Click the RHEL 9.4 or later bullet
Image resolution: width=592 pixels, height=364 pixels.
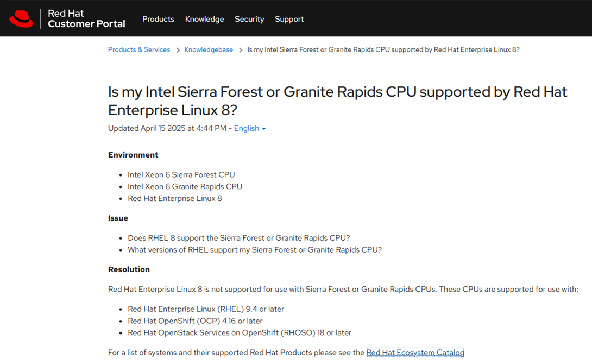click(206, 309)
